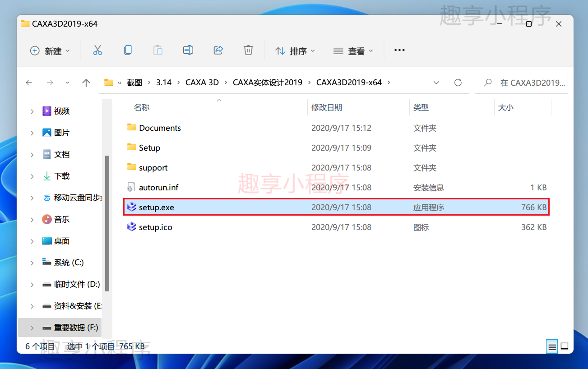Open the See more ellipsis menu
Image resolution: width=588 pixels, height=369 pixels.
coord(399,51)
